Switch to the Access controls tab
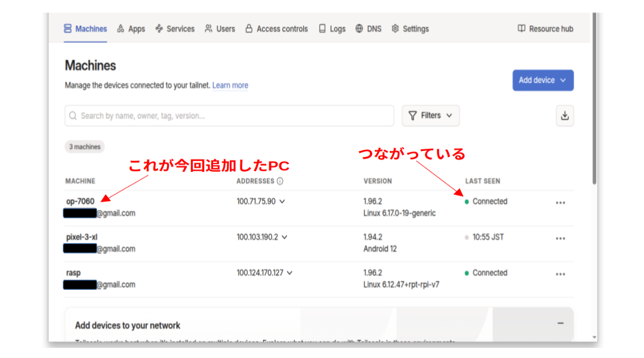This screenshot has width=644, height=358. point(276,29)
